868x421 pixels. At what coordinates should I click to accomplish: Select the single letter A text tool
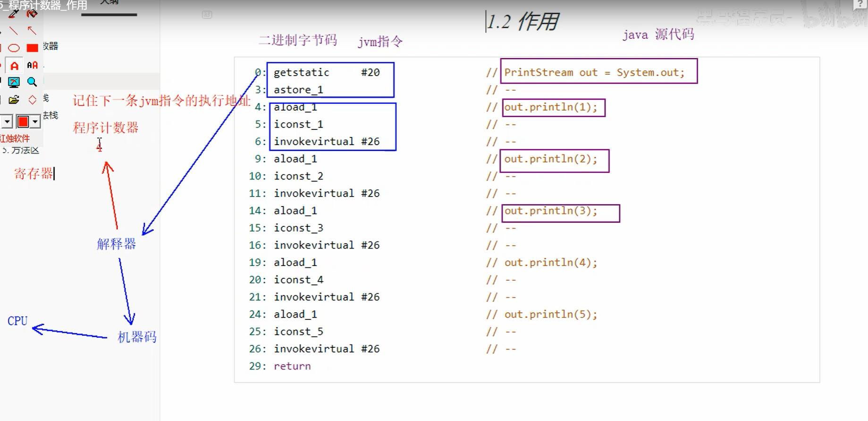click(x=14, y=65)
